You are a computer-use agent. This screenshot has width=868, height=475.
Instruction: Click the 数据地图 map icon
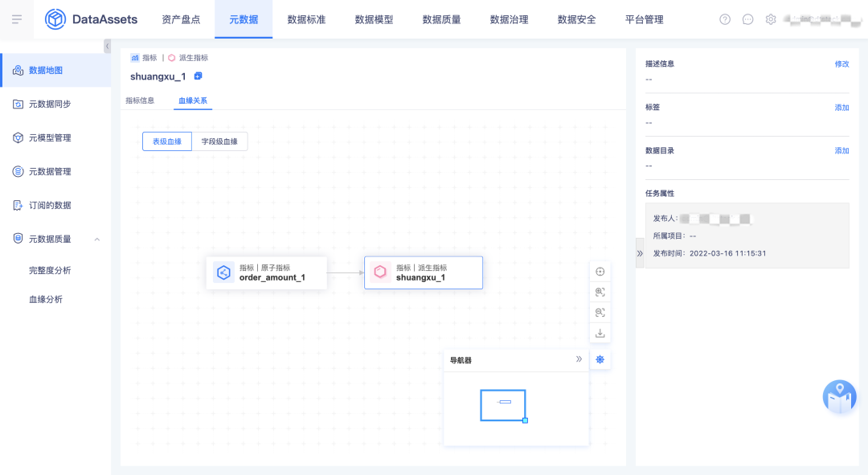(18, 70)
